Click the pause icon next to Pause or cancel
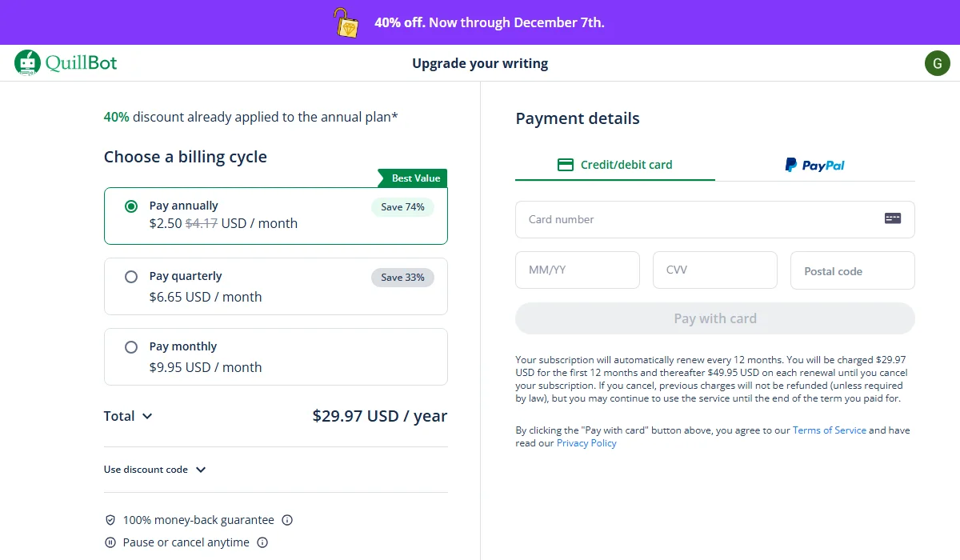This screenshot has height=560, width=960. 110,542
